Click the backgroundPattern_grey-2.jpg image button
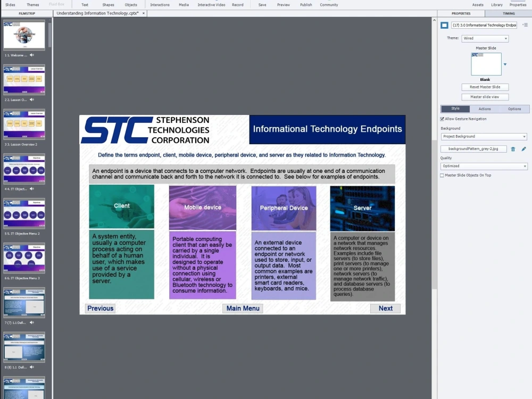Viewport: 532px width, 399px height. tap(473, 148)
